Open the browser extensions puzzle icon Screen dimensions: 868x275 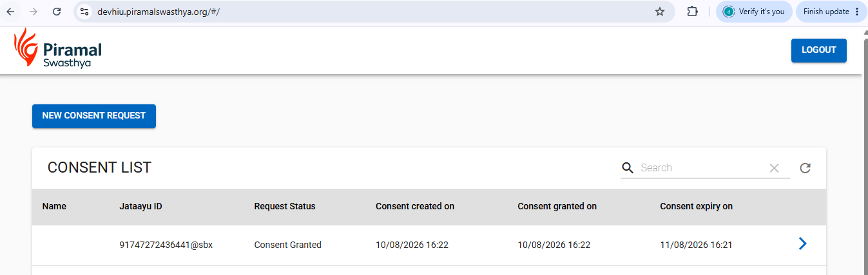(693, 12)
